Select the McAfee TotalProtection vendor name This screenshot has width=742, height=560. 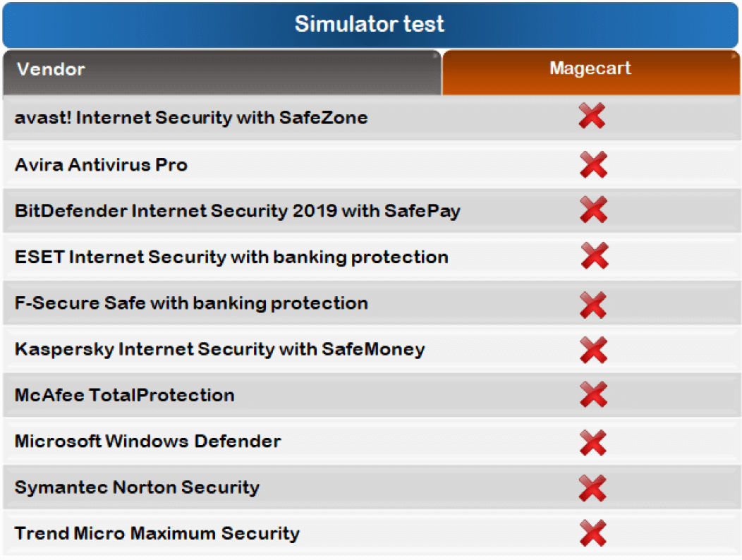click(124, 395)
